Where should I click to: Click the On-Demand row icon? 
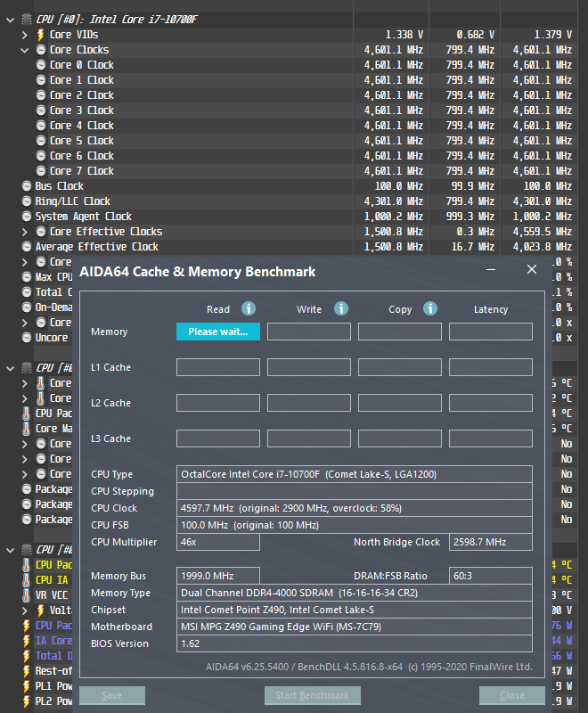pos(27,307)
